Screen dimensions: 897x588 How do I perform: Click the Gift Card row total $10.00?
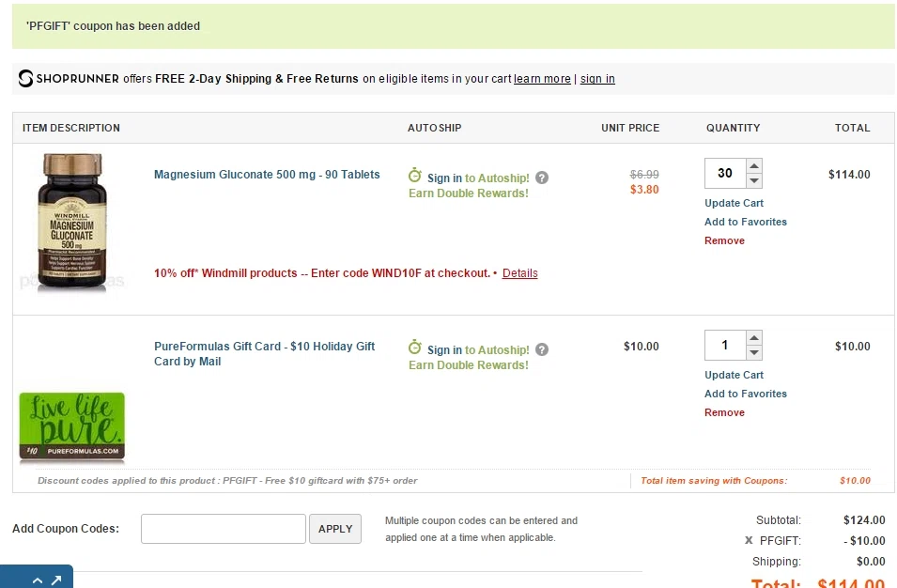pyautogui.click(x=853, y=347)
